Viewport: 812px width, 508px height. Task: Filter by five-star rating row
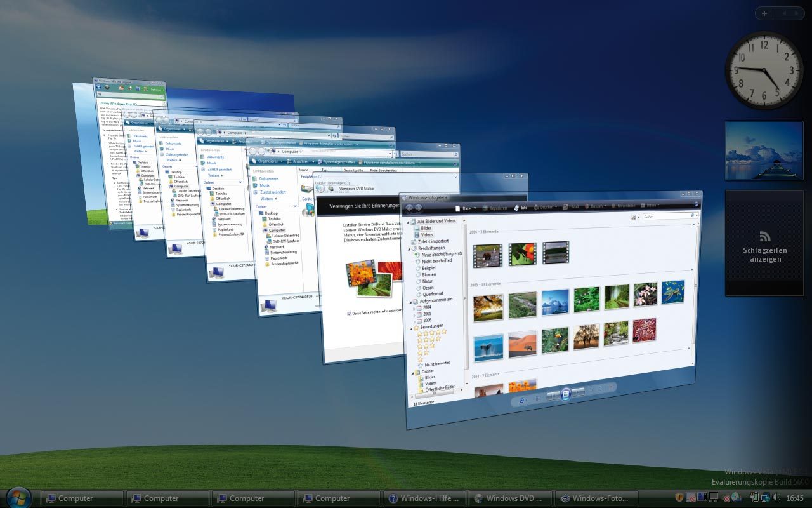431,332
